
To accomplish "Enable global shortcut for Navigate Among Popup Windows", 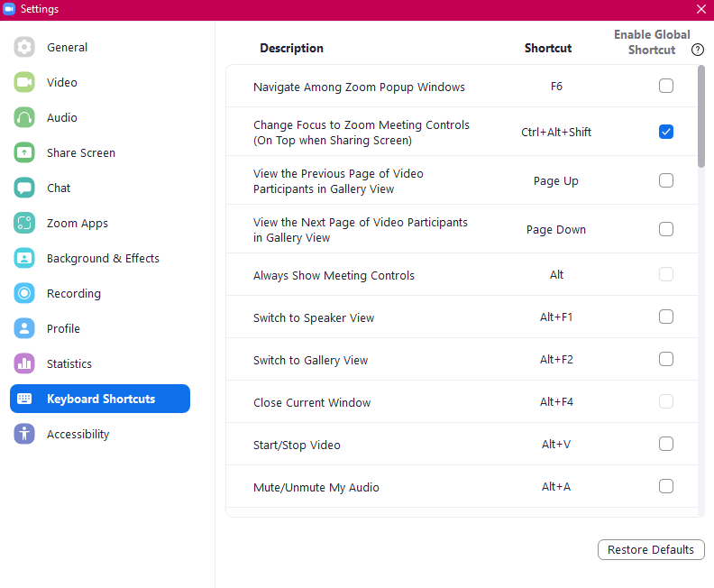I will click(x=665, y=86).
